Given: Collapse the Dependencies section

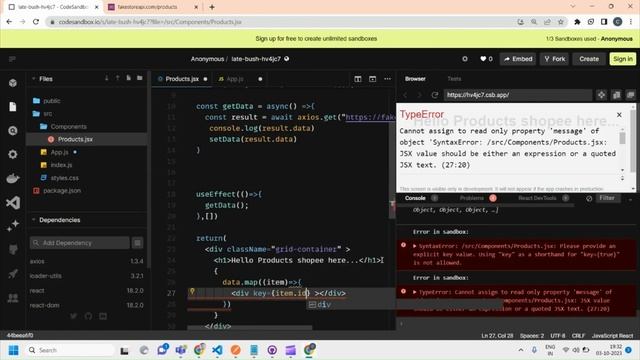Looking at the screenshot, I should pyautogui.click(x=33, y=220).
